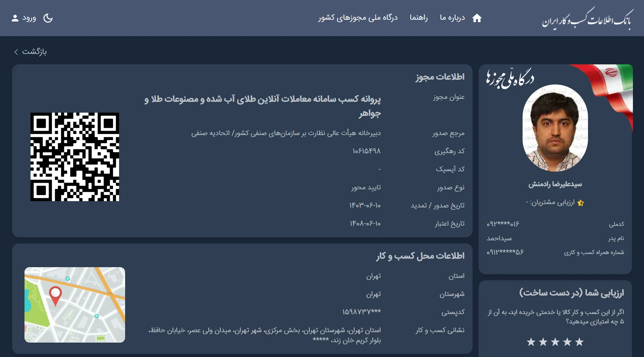This screenshot has height=357, width=644.
Task: Open راهنما menu item
Action: [x=419, y=18]
